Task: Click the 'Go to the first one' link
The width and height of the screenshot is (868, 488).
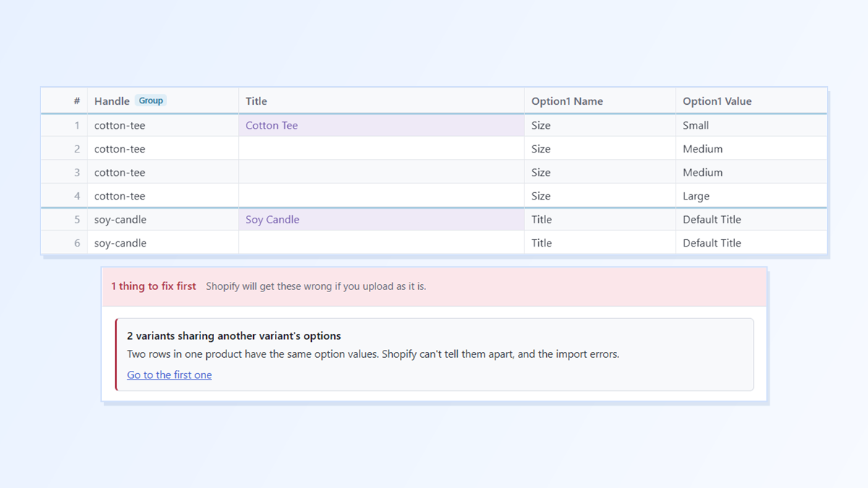Action: tap(169, 374)
